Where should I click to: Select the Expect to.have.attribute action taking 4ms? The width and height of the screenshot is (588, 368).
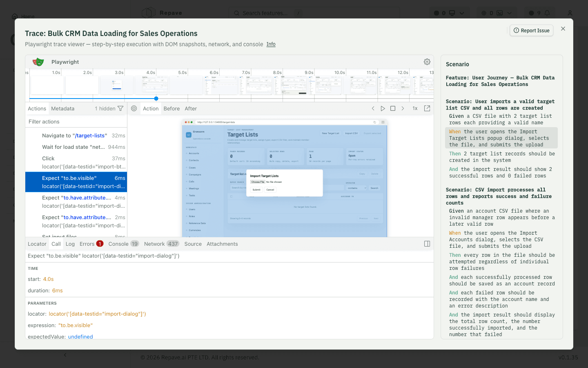pyautogui.click(x=76, y=202)
